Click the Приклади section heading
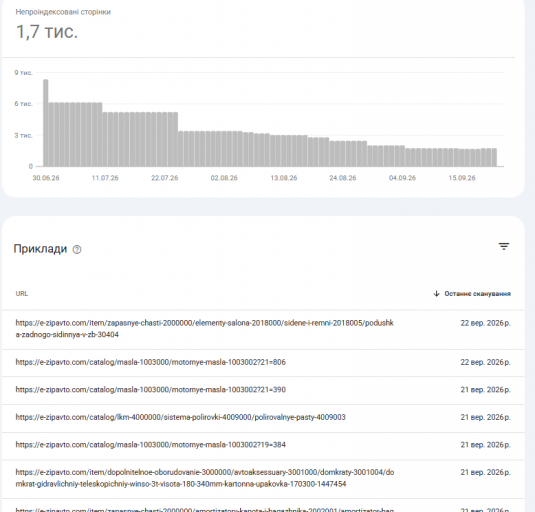The width and height of the screenshot is (535, 512). pos(40,249)
